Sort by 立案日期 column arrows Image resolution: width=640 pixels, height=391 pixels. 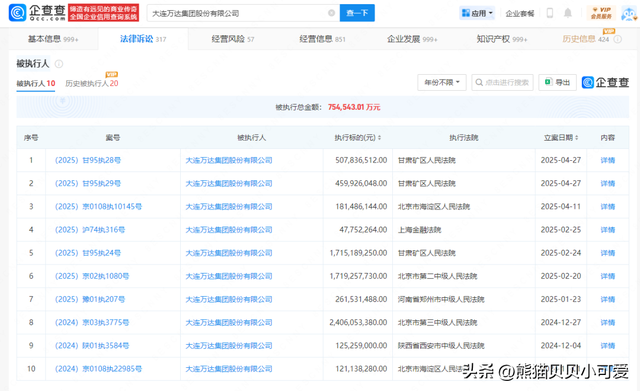pyautogui.click(x=577, y=138)
